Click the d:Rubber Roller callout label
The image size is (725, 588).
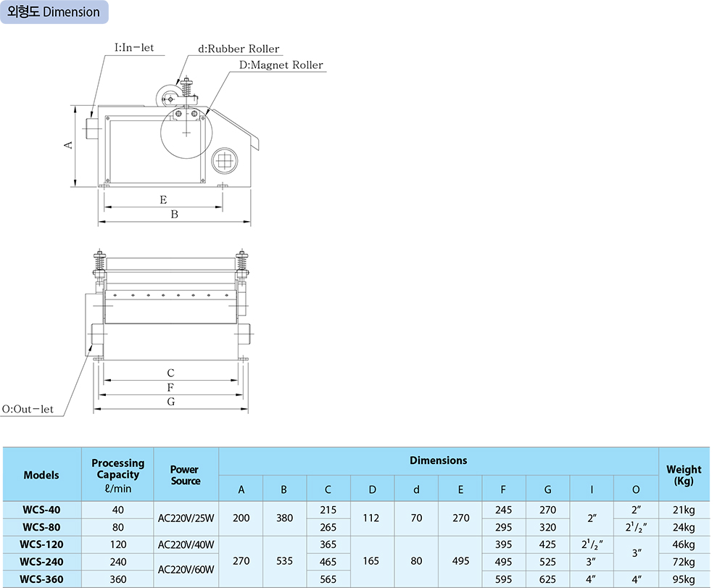click(239, 49)
